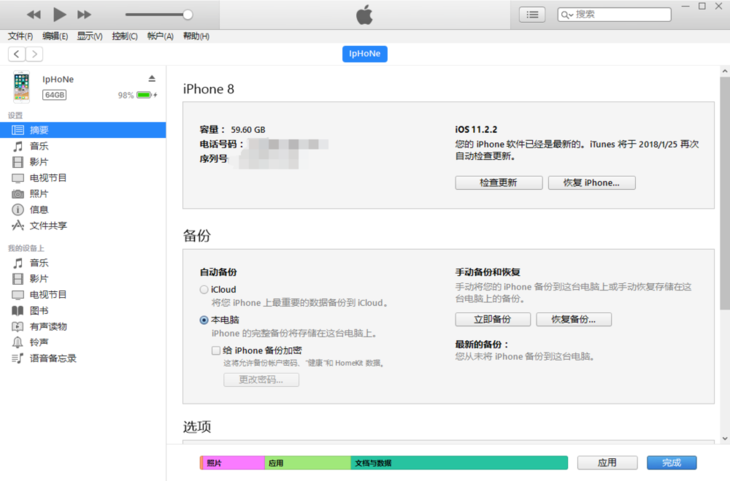Screen dimensions: 730x481
Task: Adjust the volume slider knob
Action: tap(188, 14)
